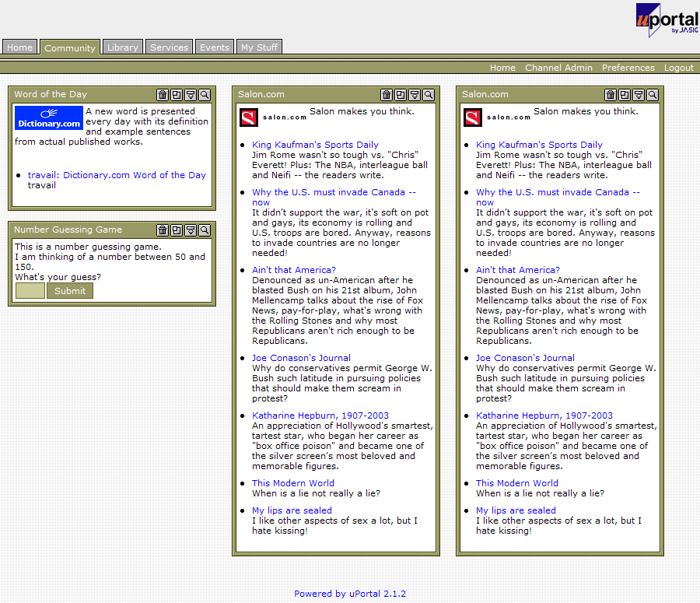Viewport: 700px width, 603px height.
Task: Open the Services tab
Action: click(170, 47)
